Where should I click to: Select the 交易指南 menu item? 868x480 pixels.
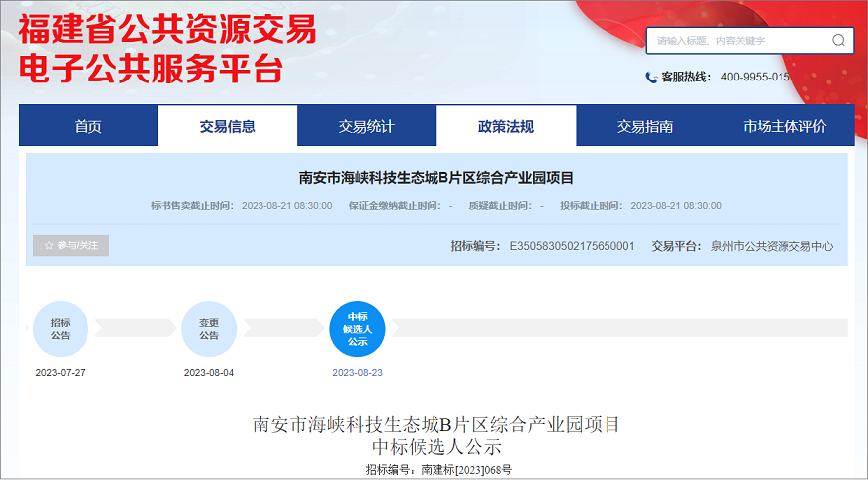coord(645,126)
